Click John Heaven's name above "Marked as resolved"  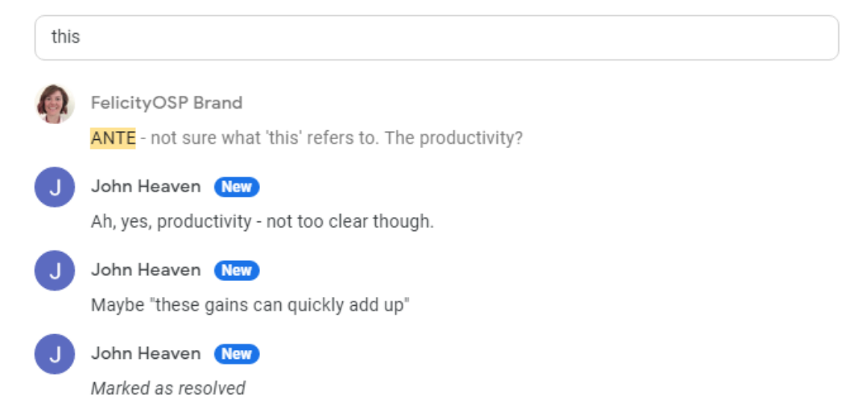(146, 354)
